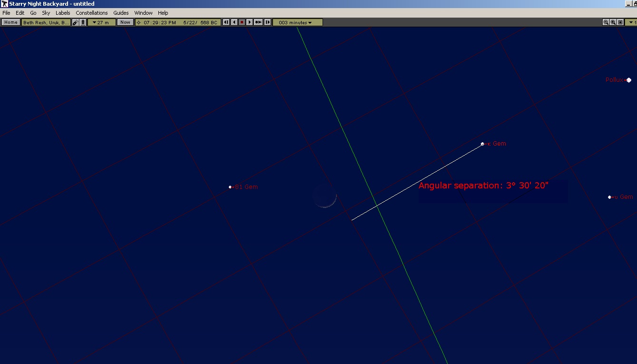637x364 pixels.
Task: Minimize the Starry Night window
Action: tap(629, 4)
